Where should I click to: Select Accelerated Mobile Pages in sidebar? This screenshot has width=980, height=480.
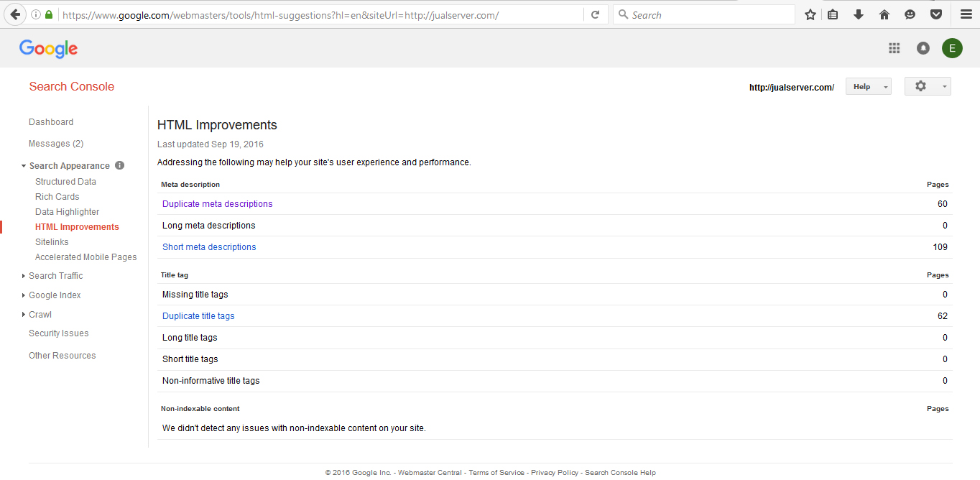pyautogui.click(x=85, y=257)
